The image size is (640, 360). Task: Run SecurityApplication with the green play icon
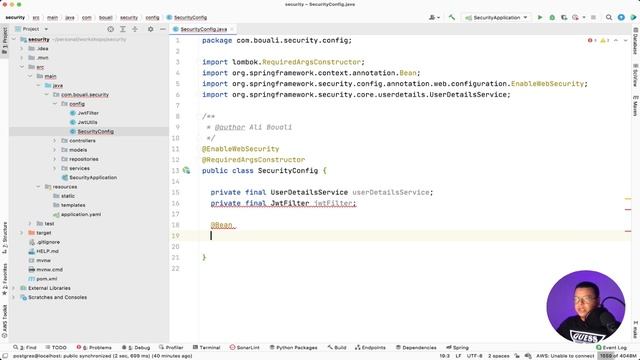pos(540,18)
